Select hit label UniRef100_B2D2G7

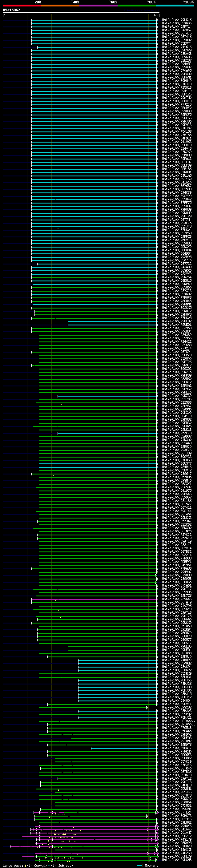[176, 60]
